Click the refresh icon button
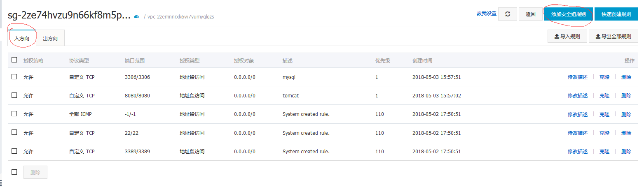Screen dimensions: 644x187 (x=508, y=14)
